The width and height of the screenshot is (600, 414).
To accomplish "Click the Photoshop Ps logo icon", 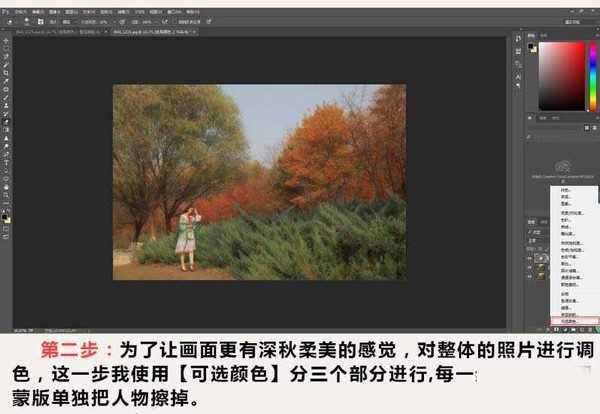I will tap(8, 6).
